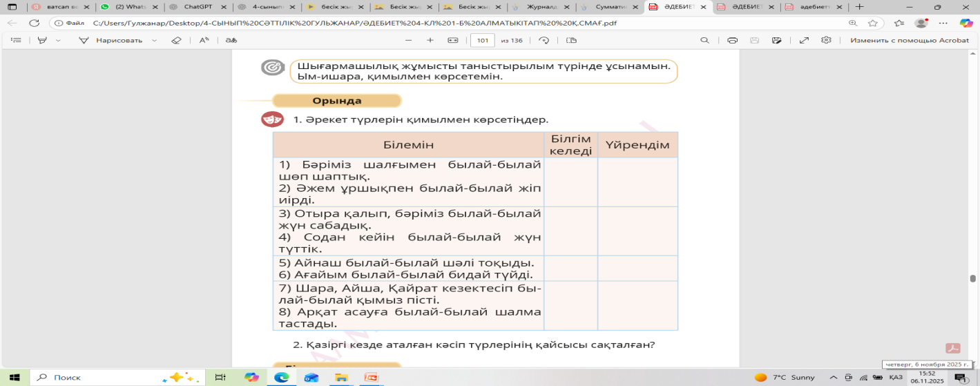Switch to the Сумматив tab
This screenshot has height=386, width=980.
click(611, 6)
